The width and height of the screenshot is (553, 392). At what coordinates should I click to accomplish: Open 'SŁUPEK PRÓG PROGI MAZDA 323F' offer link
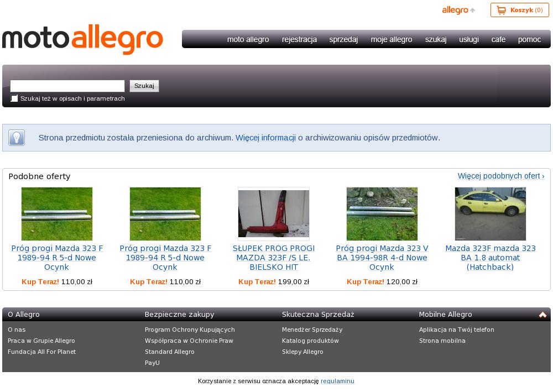pos(274,258)
